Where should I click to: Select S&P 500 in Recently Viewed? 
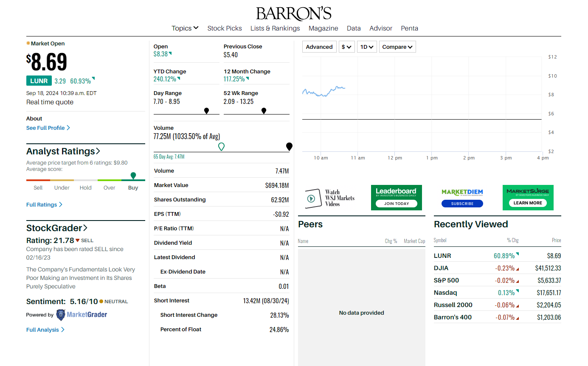[446, 280]
